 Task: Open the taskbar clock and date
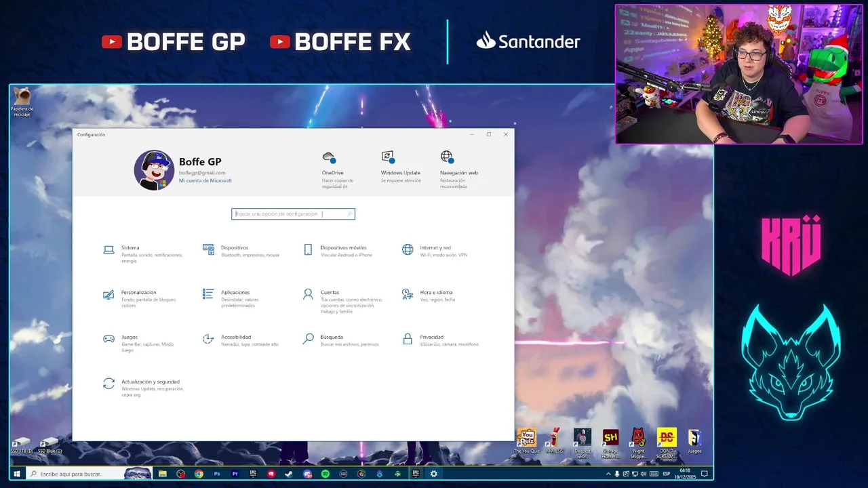686,474
